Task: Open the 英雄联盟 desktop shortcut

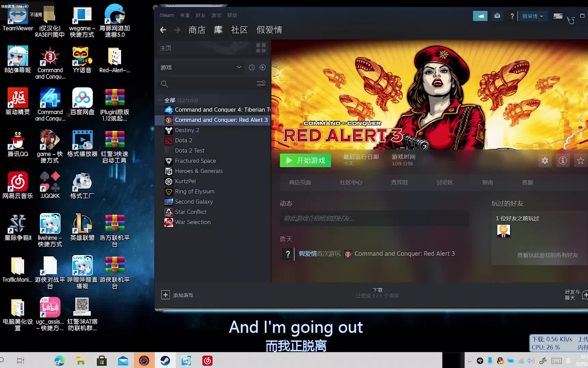Action: coord(82,227)
